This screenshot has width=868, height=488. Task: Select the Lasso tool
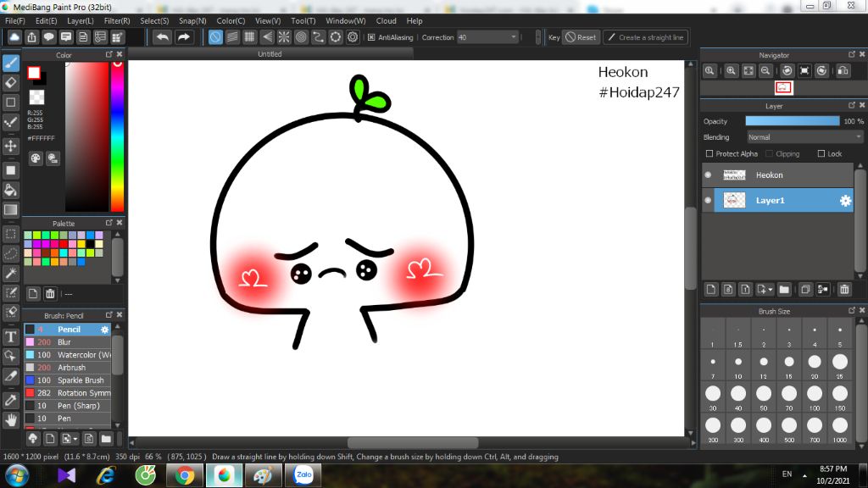(10, 254)
